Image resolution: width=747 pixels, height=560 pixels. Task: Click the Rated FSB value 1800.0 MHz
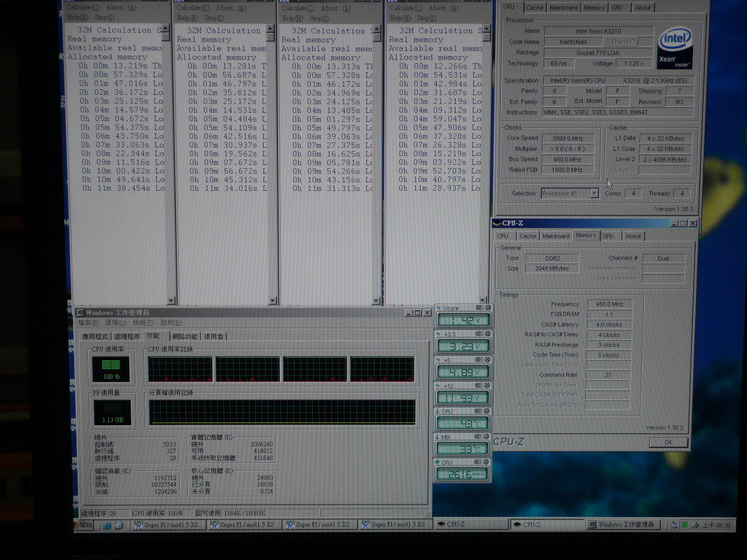568,170
